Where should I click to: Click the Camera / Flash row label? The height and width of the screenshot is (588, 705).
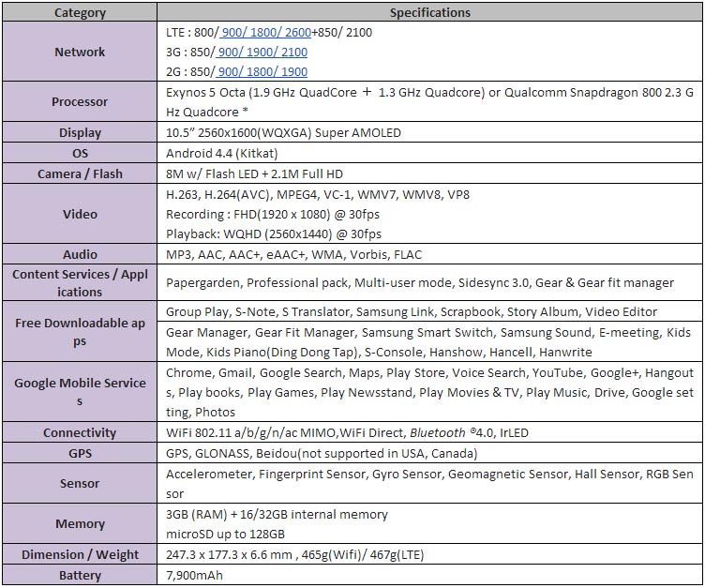pos(80,173)
